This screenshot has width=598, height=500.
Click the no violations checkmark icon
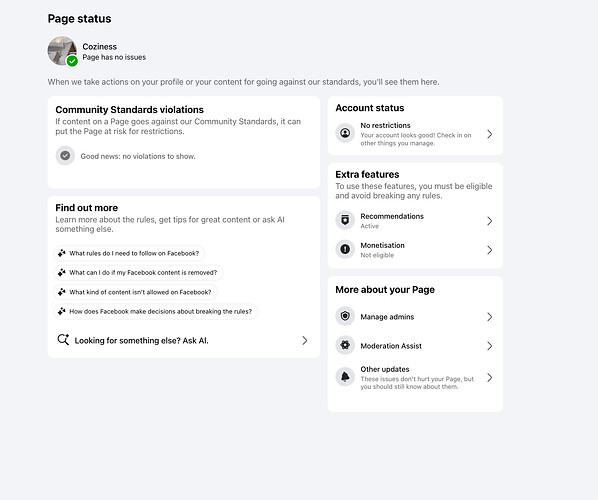(x=65, y=156)
